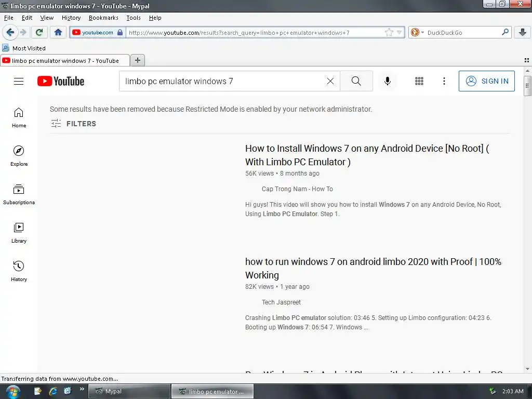Open the History menu
Image resolution: width=532 pixels, height=399 pixels.
tap(71, 18)
